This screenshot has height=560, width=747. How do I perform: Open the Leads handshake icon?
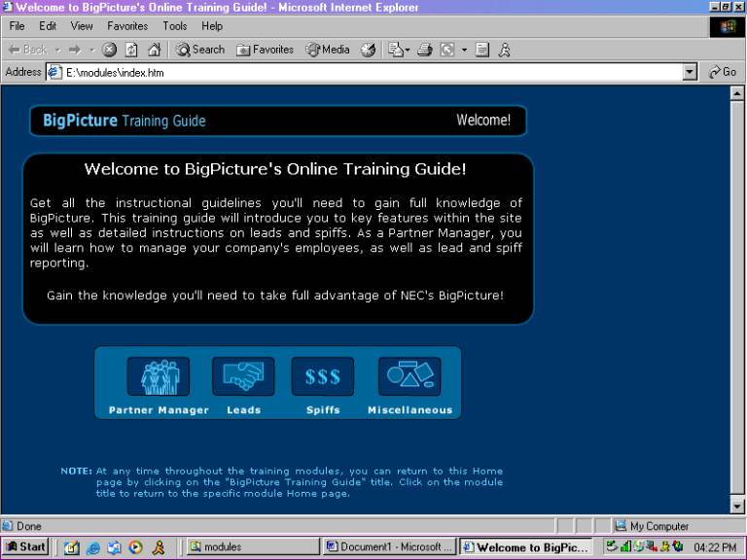coord(243,376)
